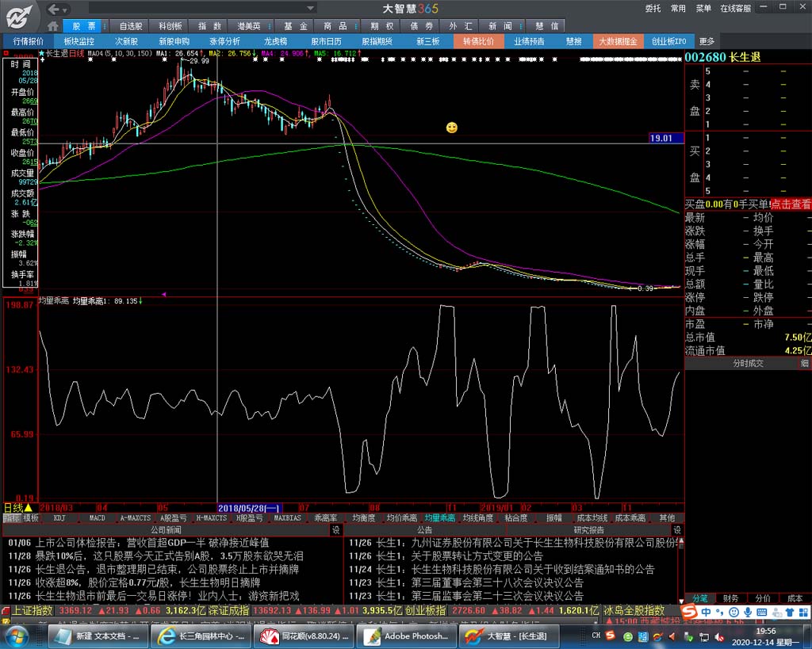Viewport: 812px width, 649px height.
Task: Switch to 指数 tab
Action: [x=209, y=26]
